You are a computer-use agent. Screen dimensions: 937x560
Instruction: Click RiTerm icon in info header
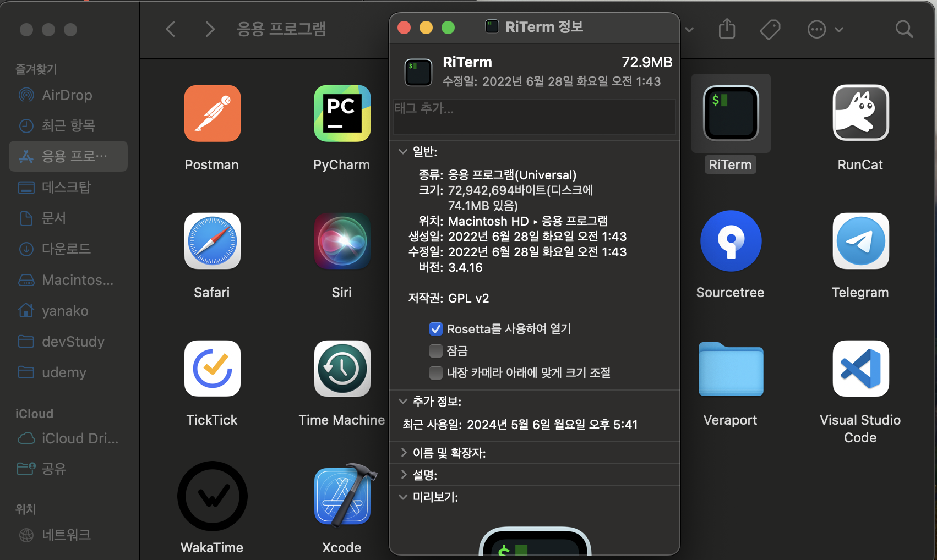[x=418, y=73]
